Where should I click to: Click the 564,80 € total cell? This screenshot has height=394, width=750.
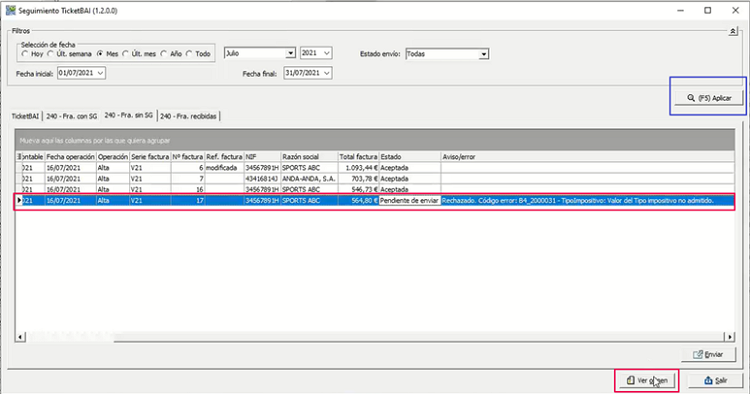click(358, 201)
